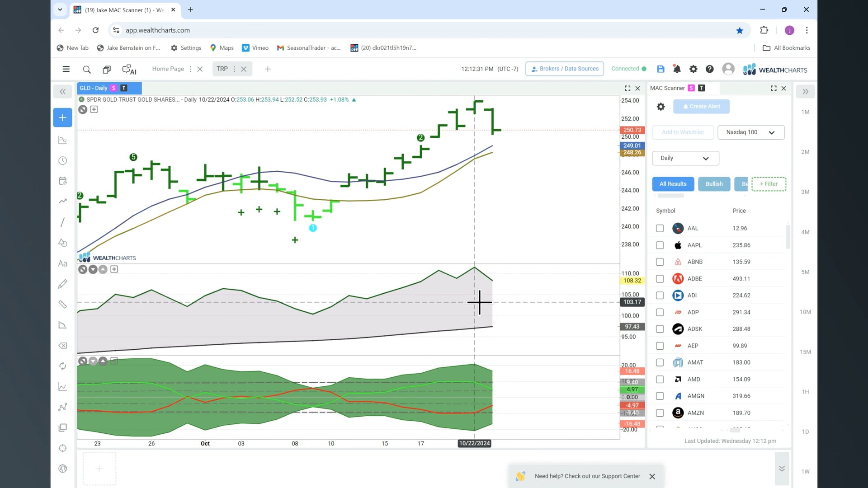Image resolution: width=868 pixels, height=488 pixels.
Task: Click Brokers / Data Sources button
Action: (x=565, y=69)
